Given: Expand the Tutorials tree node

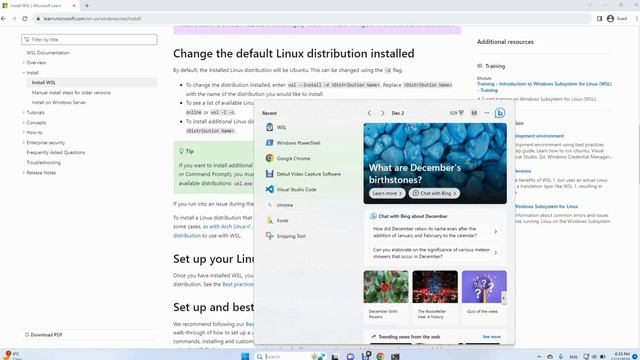Looking at the screenshot, I should coord(24,113).
